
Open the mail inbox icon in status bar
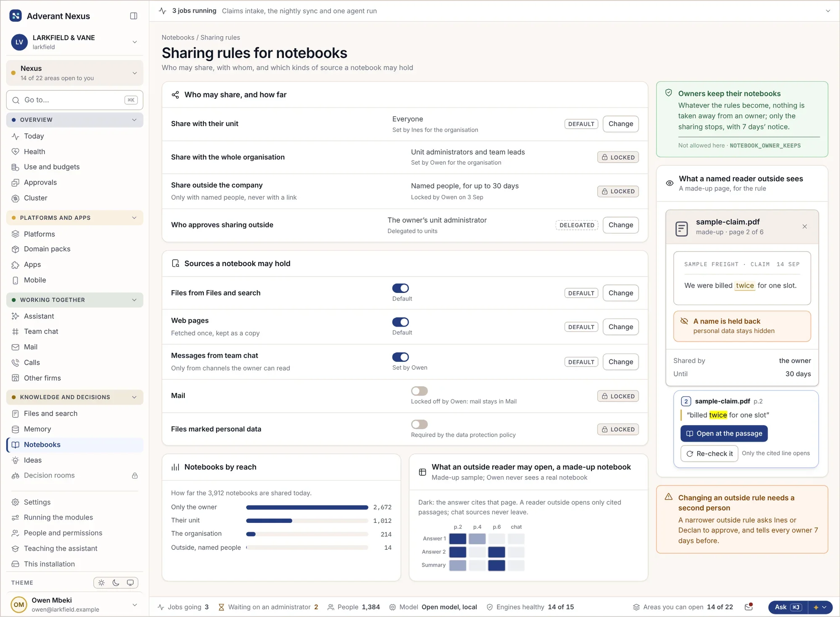point(748,607)
